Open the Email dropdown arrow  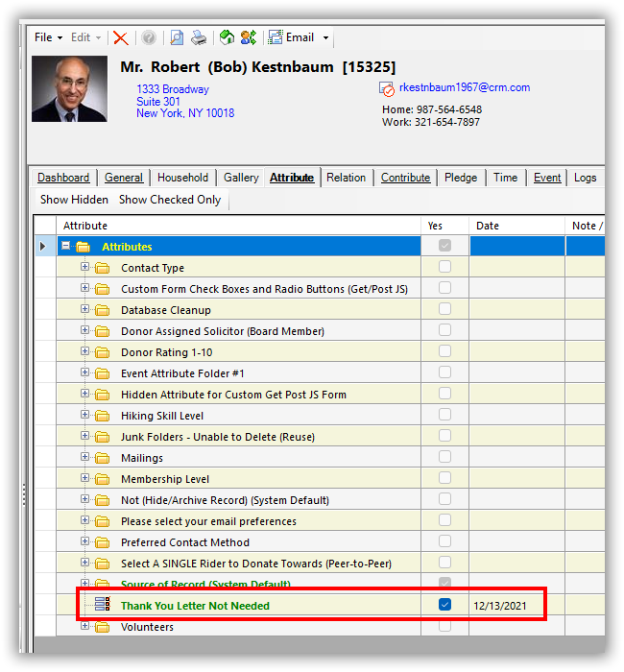point(325,38)
